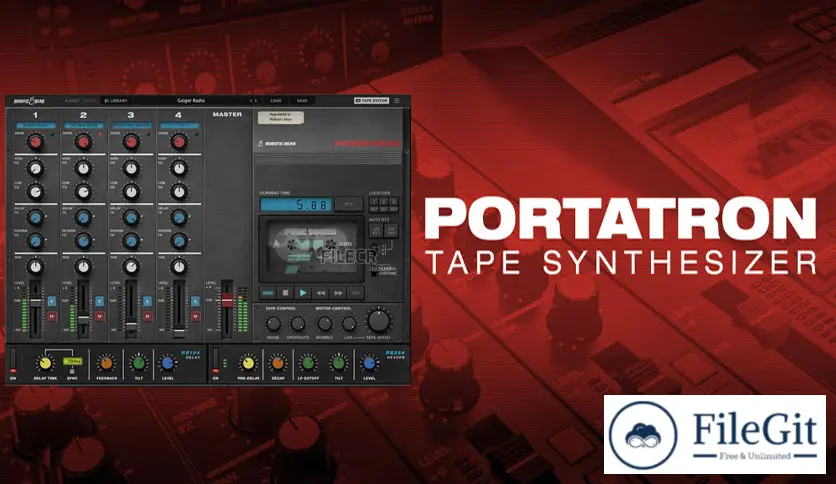Click the button right of the time display

point(349,205)
